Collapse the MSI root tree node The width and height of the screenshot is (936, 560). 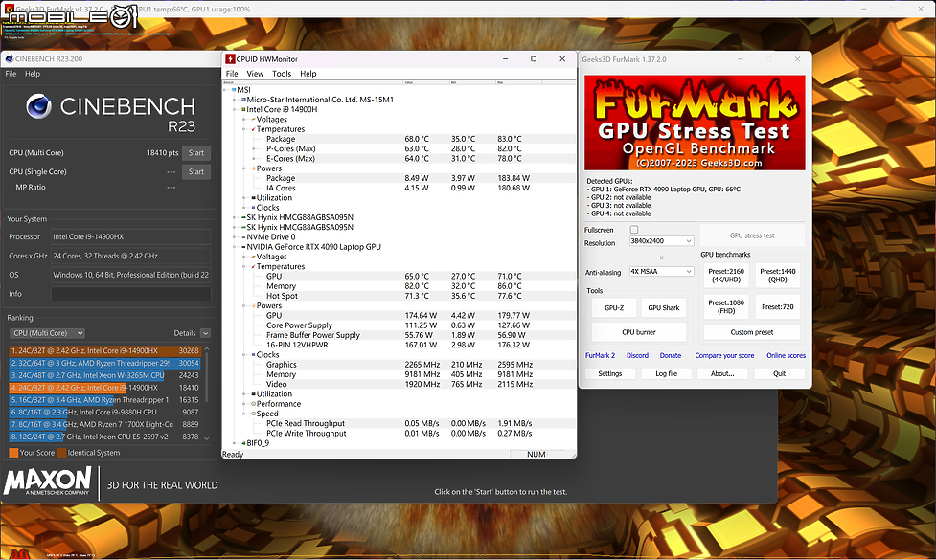226,90
